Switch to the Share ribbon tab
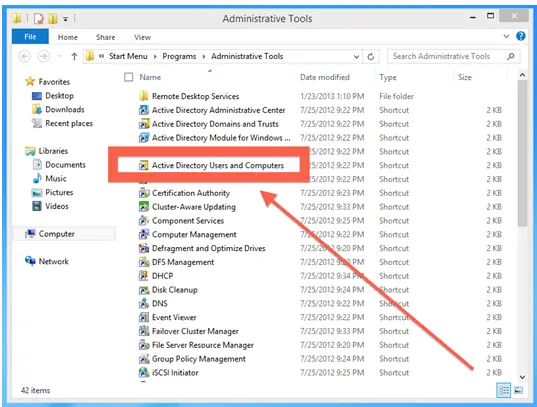 [x=105, y=37]
